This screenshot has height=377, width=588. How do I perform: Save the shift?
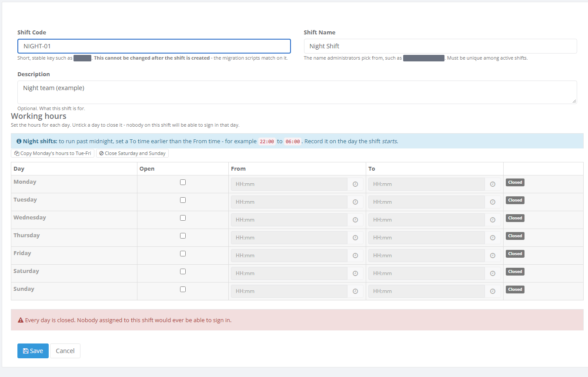[x=33, y=351]
